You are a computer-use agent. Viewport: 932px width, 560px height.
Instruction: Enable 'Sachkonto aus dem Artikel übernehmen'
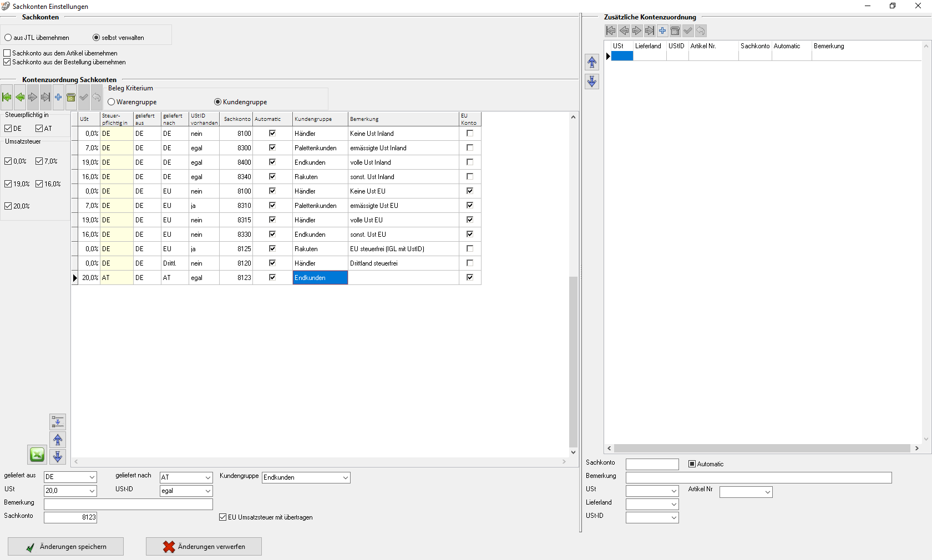(x=7, y=53)
